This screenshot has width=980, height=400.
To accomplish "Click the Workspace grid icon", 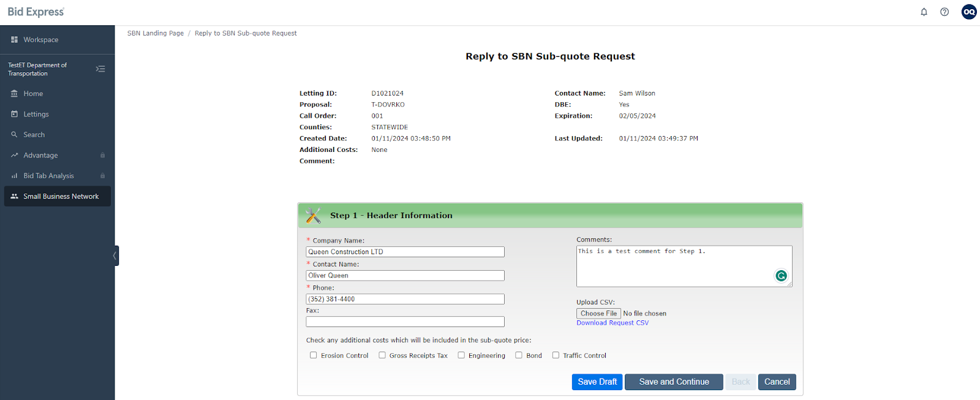I will 14,40.
